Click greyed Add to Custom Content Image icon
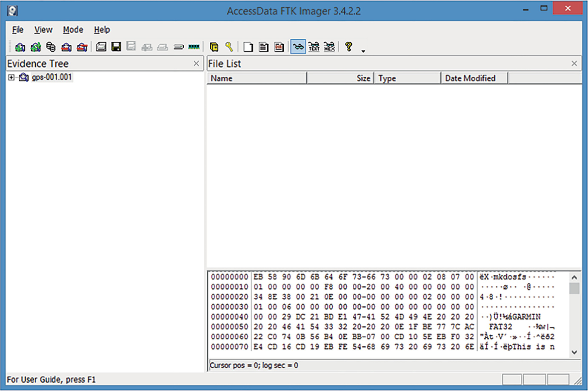The height and width of the screenshot is (391, 588). (x=147, y=47)
